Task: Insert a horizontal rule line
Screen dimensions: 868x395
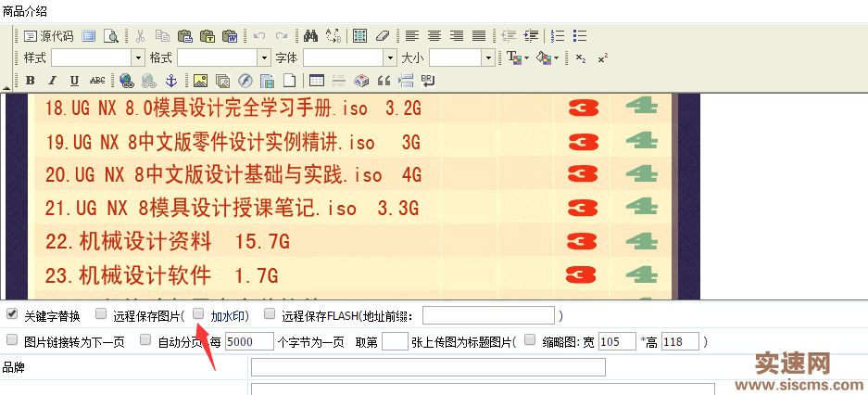Action: pos(339,81)
